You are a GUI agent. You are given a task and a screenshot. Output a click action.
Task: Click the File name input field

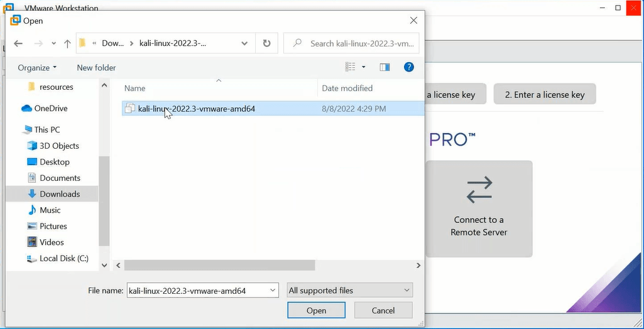pyautogui.click(x=197, y=291)
